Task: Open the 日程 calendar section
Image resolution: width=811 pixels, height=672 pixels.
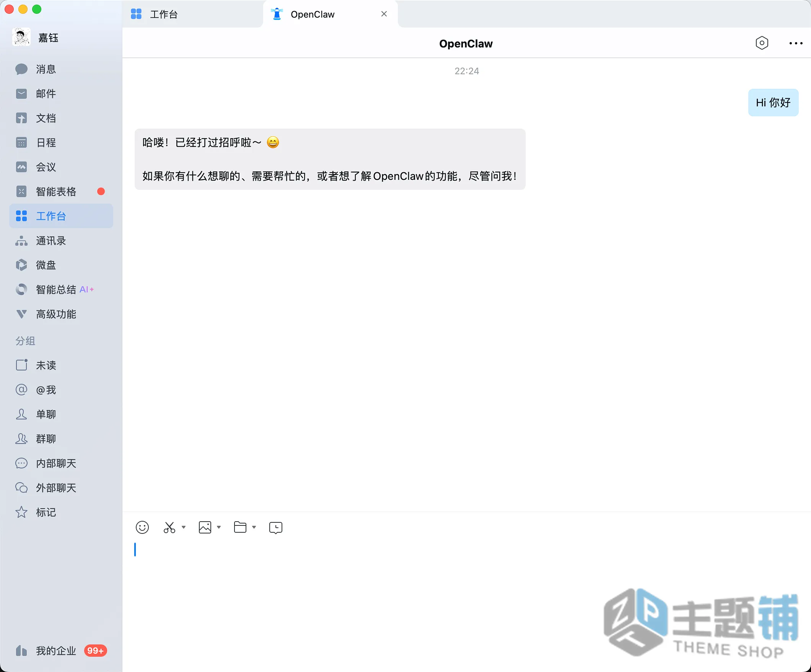Action: [61, 143]
